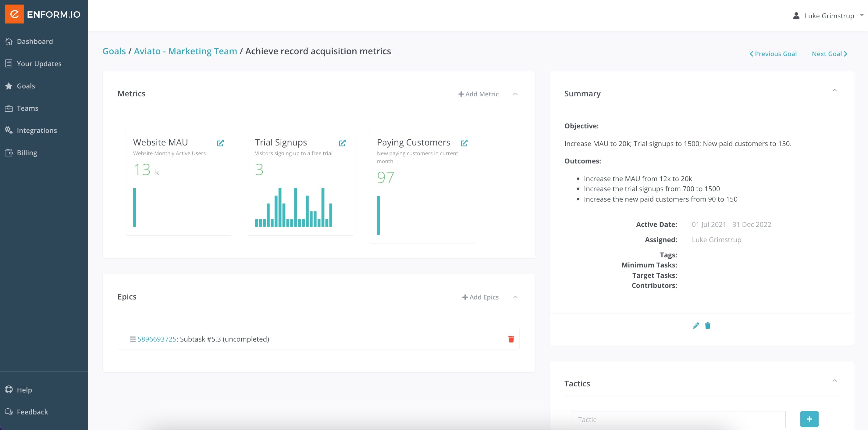Click the pencil edit icon in Summary

click(x=696, y=325)
